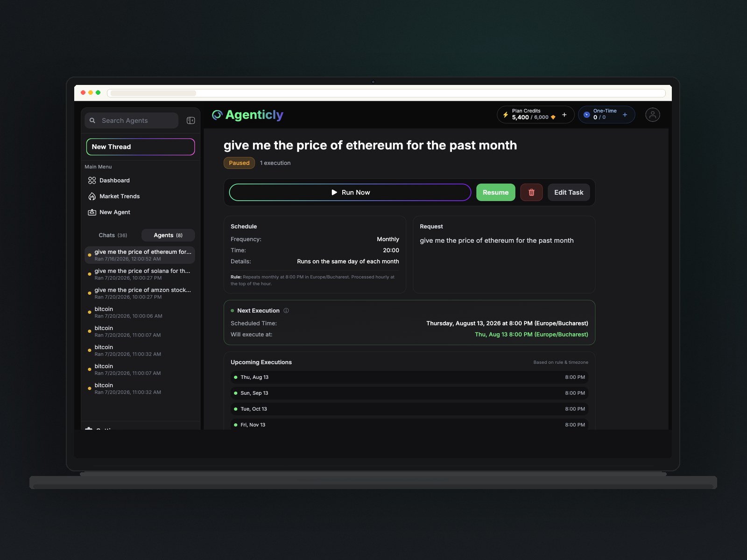Image resolution: width=747 pixels, height=560 pixels.
Task: Click the Paused status badge
Action: pos(239,163)
